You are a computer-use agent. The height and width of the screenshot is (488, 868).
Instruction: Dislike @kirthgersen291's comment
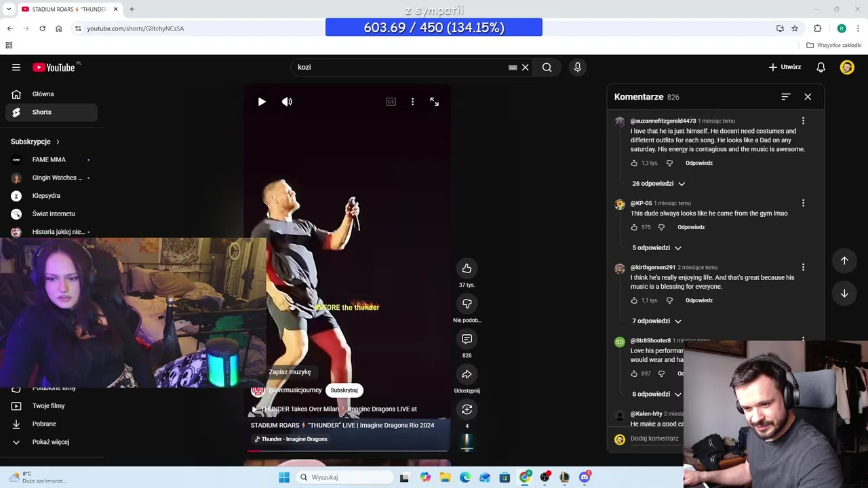tap(669, 301)
